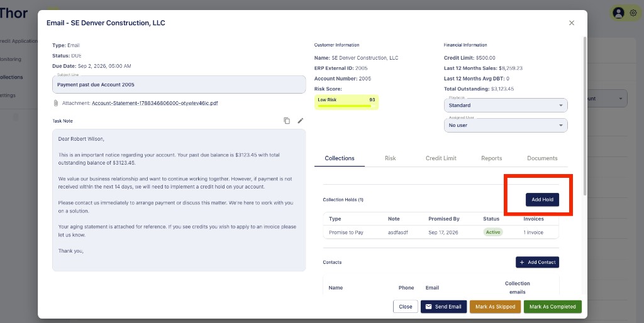
Task: Click the Sep 17, 2026 promised date
Action: coord(443,233)
